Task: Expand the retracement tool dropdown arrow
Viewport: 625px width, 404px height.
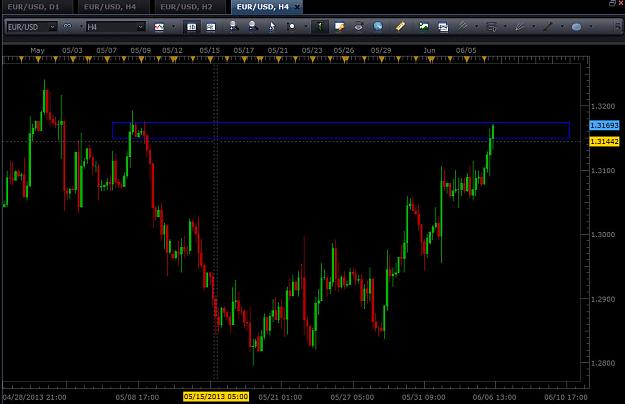Action: (x=505, y=27)
